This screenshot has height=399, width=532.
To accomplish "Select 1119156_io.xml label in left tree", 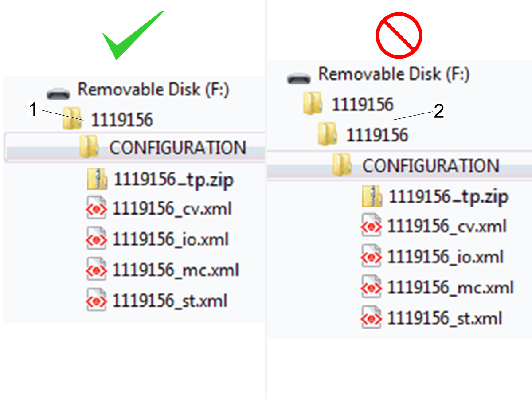I will (x=171, y=239).
